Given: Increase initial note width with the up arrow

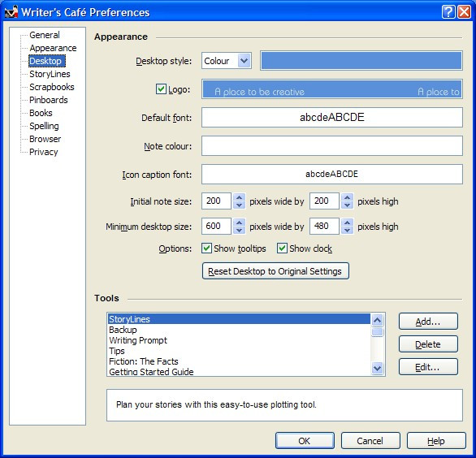Looking at the screenshot, I should point(239,197).
